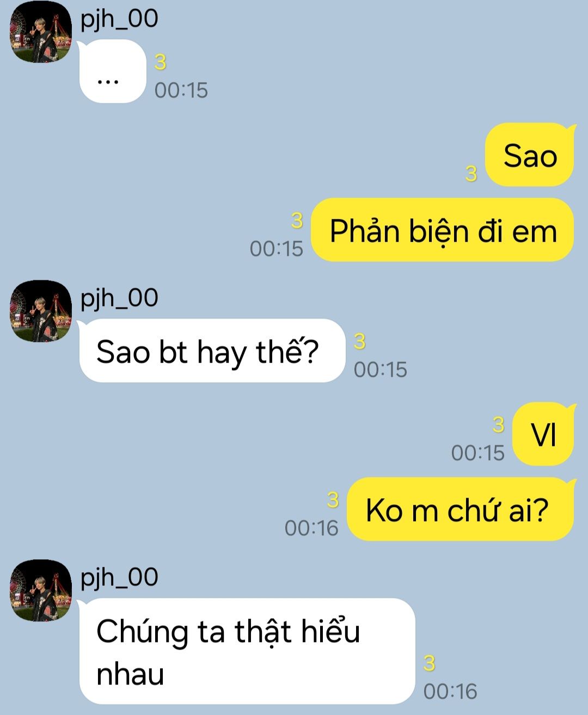This screenshot has height=715, width=588.
Task: Select the yellow 'Sao' message bubble
Action: click(x=530, y=155)
